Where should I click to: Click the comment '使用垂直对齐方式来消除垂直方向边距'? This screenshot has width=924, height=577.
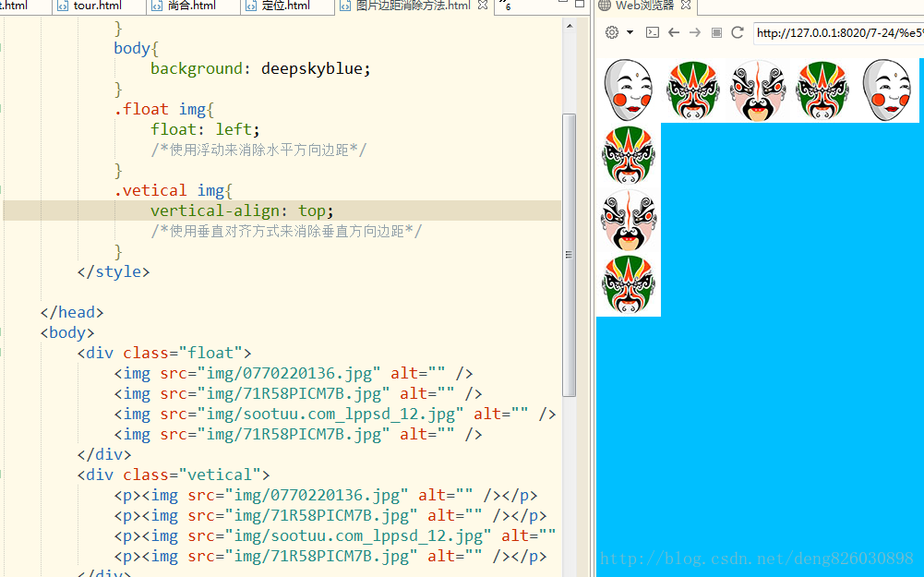point(287,231)
